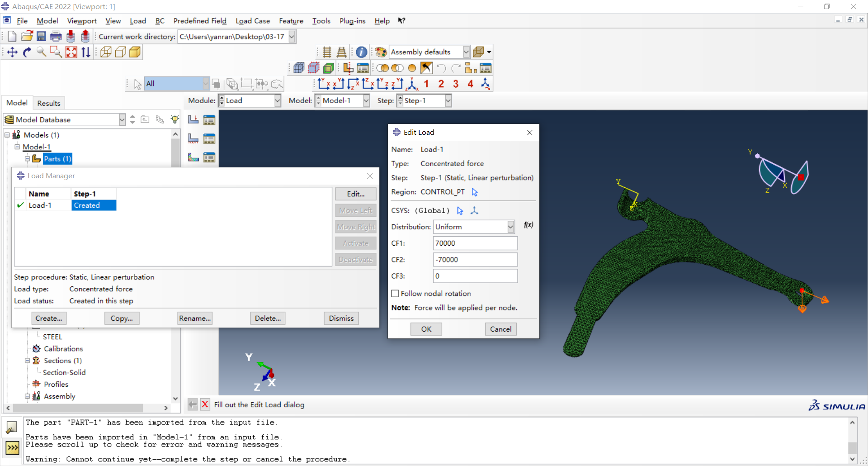868x466 pixels.
Task: Create a new model database
Action: (12, 37)
